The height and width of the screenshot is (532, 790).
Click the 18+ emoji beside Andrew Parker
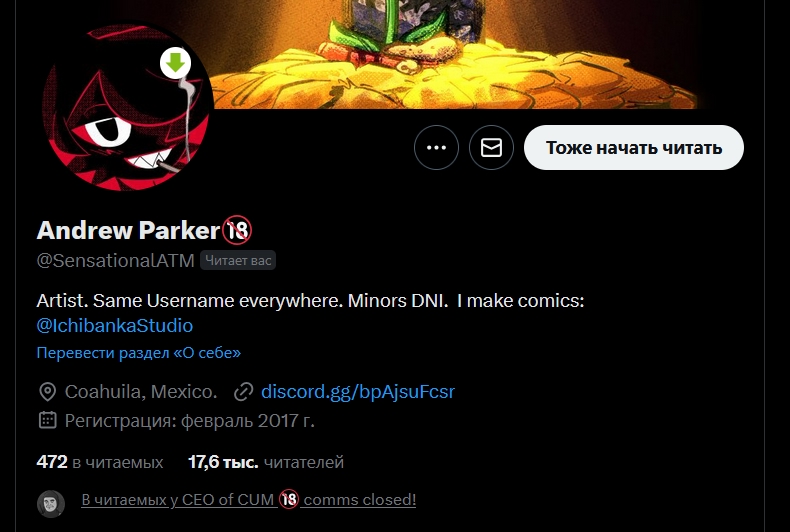pyautogui.click(x=237, y=230)
